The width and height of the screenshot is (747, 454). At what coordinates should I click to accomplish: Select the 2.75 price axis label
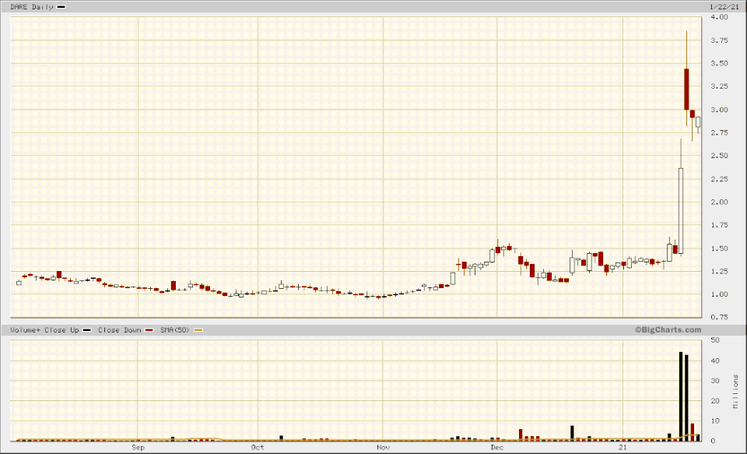pos(719,132)
